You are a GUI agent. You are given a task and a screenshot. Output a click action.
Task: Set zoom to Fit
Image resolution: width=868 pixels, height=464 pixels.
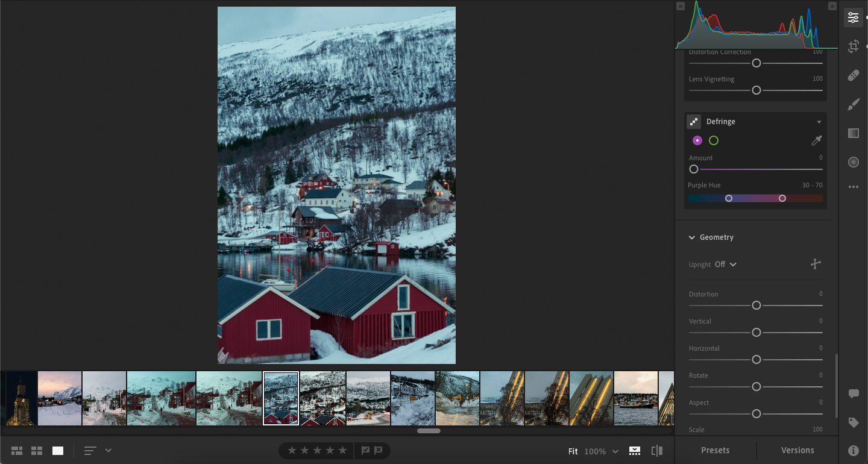[573, 451]
